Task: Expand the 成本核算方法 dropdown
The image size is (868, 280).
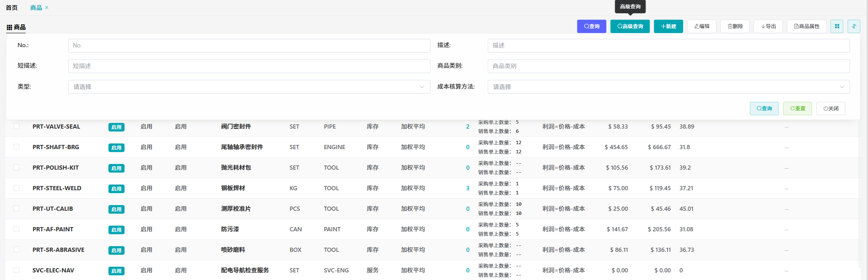Action: [668, 87]
